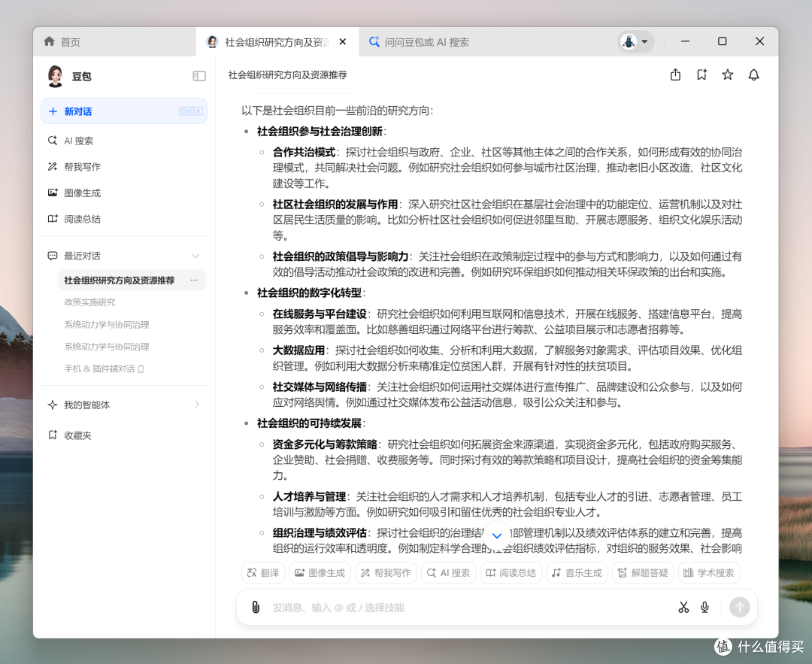Select the 翻译 skill chip

coord(263,573)
